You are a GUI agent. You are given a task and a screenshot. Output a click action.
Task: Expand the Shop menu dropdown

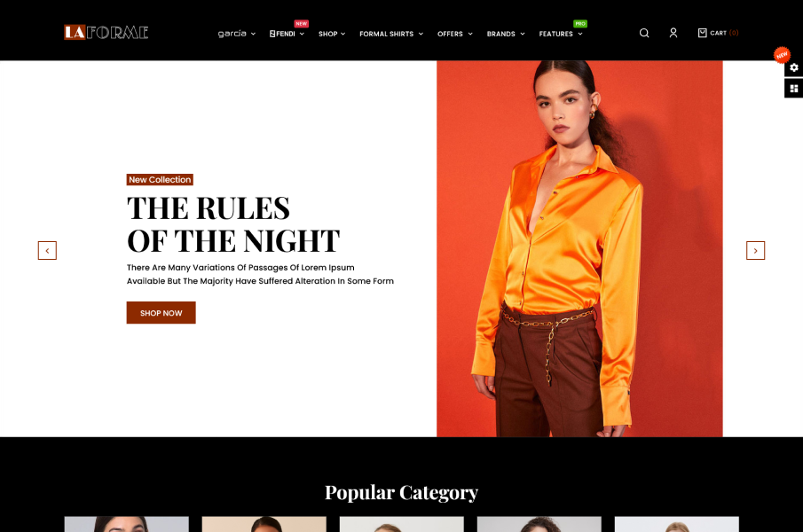click(332, 34)
